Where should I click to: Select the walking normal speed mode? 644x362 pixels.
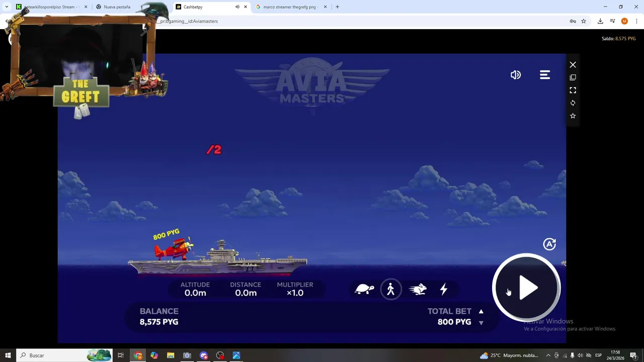pyautogui.click(x=391, y=290)
